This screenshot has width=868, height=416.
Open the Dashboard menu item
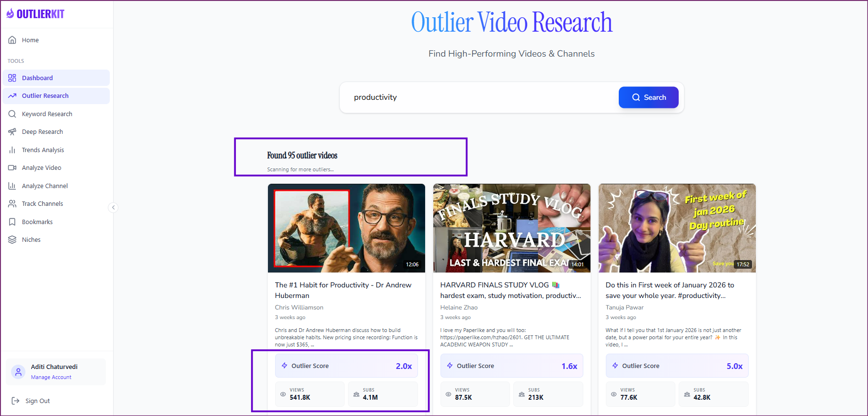(x=37, y=78)
